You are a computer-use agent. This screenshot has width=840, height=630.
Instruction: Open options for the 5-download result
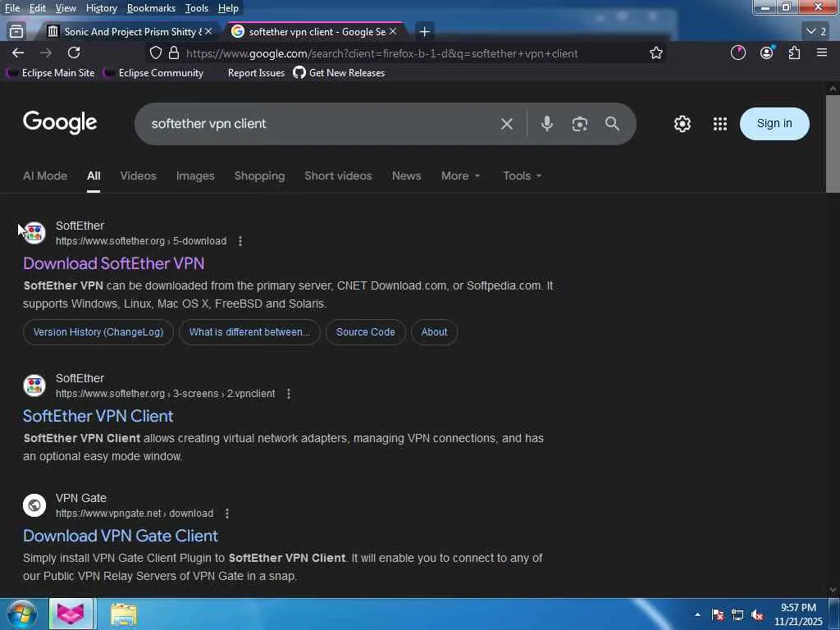click(x=240, y=241)
